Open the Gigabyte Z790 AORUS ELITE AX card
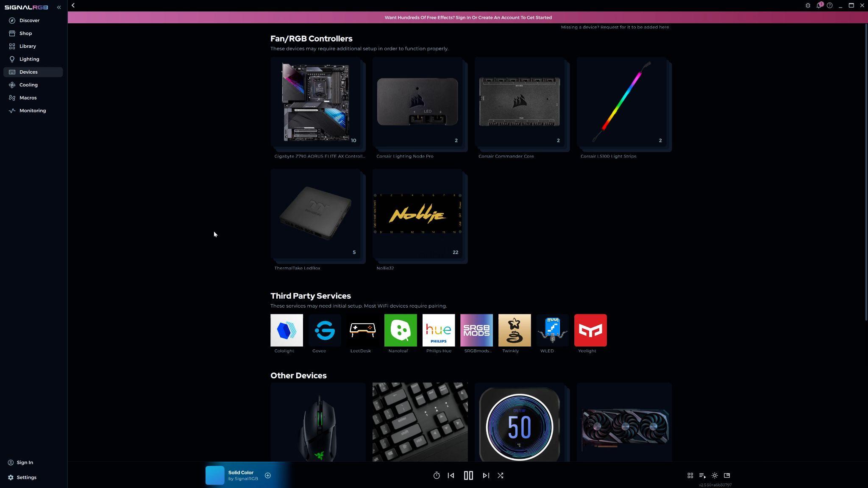This screenshot has width=868, height=488. tap(318, 105)
